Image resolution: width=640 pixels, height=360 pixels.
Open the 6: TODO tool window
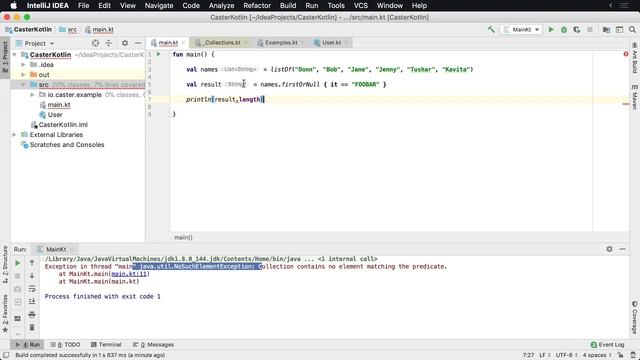pos(66,345)
